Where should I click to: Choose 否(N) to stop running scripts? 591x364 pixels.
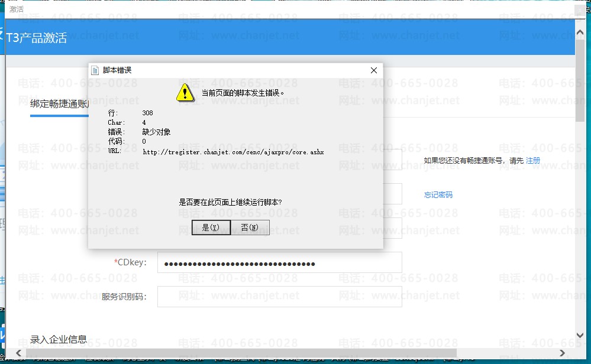(x=250, y=227)
